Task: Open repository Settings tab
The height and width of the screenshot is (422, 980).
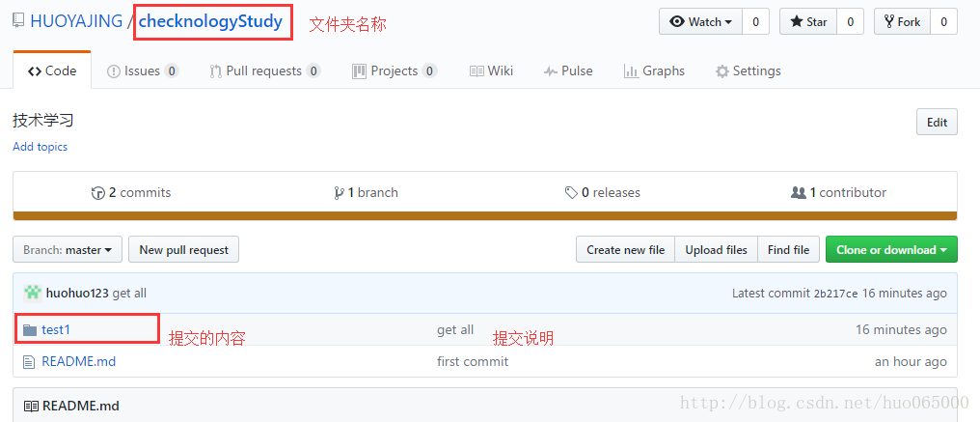Action: point(749,70)
